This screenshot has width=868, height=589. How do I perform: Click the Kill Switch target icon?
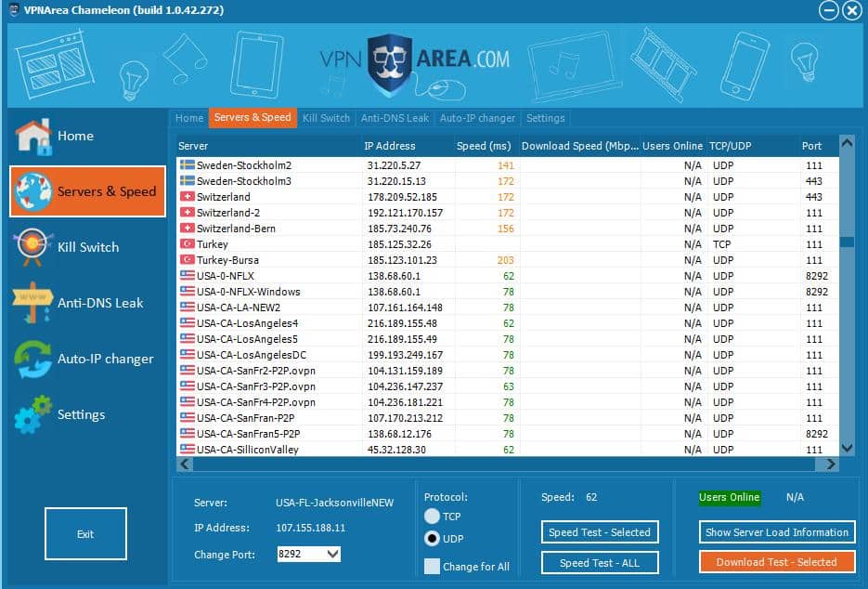tap(32, 247)
